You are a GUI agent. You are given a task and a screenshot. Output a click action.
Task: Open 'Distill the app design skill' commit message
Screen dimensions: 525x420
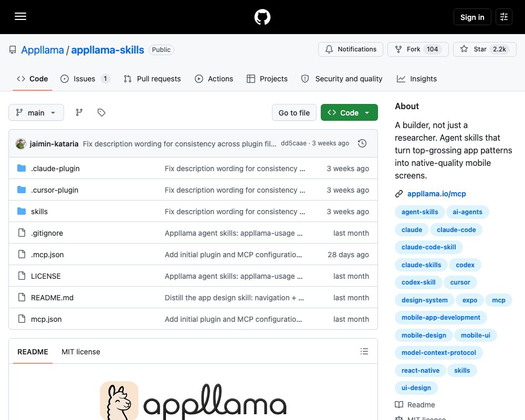pos(234,298)
